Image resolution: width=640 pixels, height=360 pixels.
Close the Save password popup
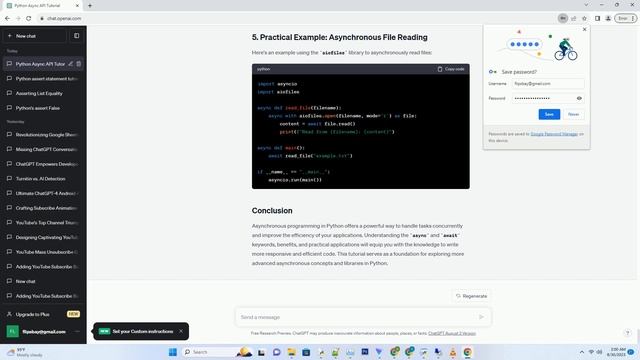pyautogui.click(x=584, y=29)
